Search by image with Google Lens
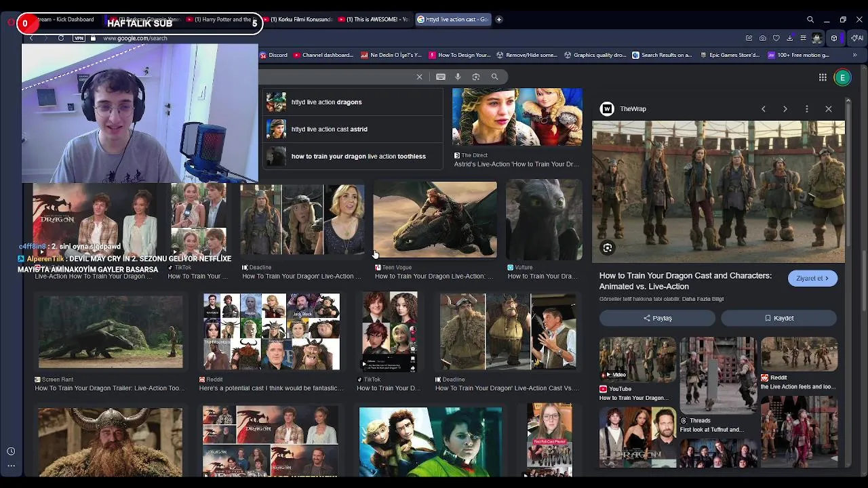This screenshot has height=488, width=868. pos(475,77)
